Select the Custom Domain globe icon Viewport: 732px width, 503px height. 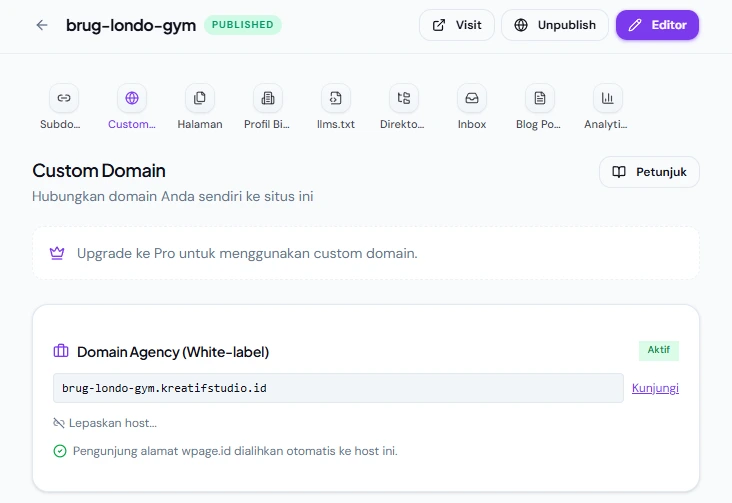click(132, 98)
